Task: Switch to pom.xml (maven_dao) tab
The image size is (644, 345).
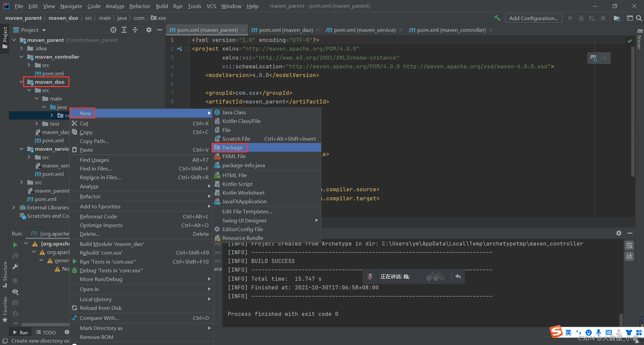Action: point(286,30)
